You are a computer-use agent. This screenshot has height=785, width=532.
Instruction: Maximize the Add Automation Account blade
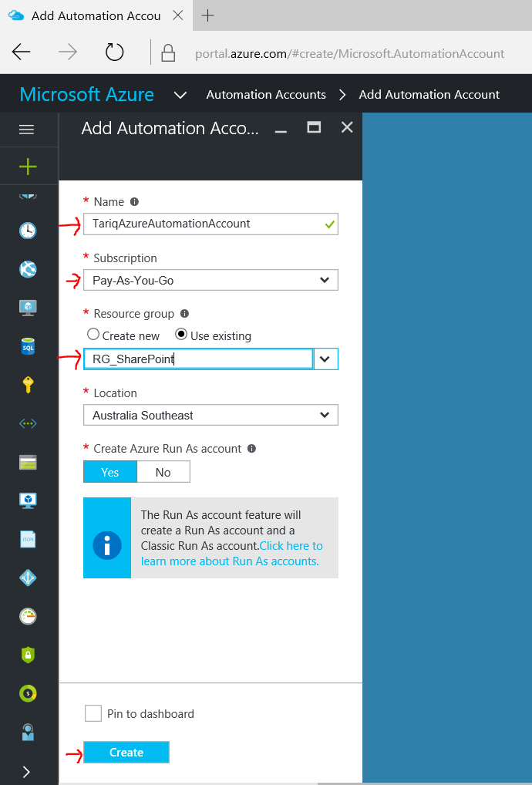click(x=314, y=128)
